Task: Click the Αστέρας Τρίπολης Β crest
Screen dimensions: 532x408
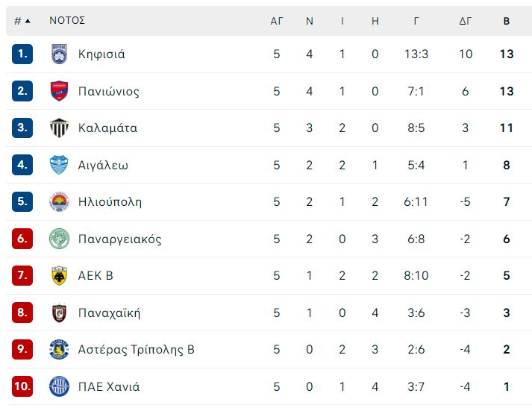Action: [x=59, y=349]
